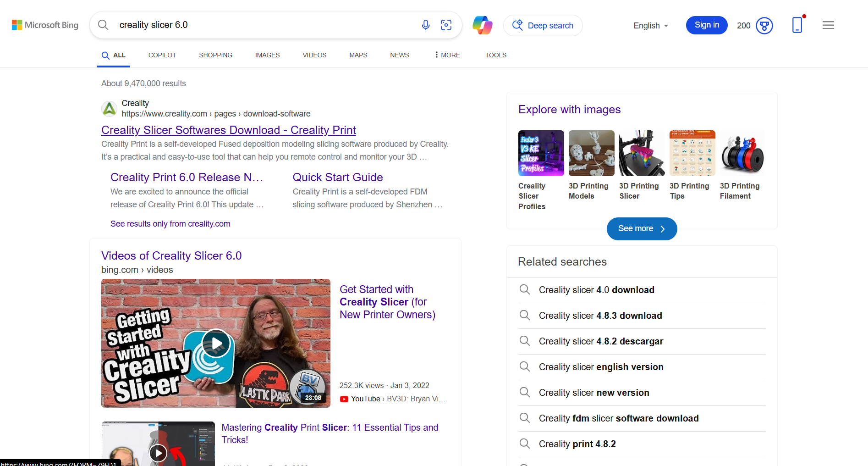The image size is (868, 466).
Task: Open 3D Printing Slicer image thumbnail
Action: pos(642,153)
